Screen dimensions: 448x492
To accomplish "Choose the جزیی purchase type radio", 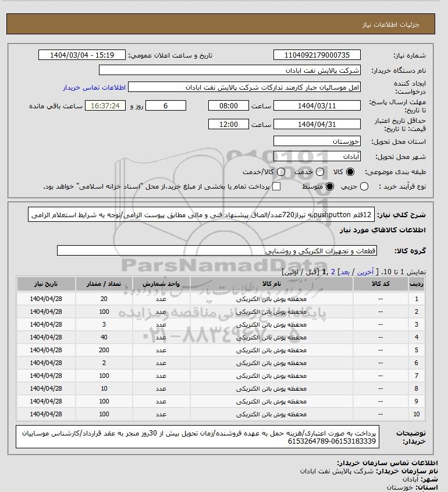I will tap(364, 186).
